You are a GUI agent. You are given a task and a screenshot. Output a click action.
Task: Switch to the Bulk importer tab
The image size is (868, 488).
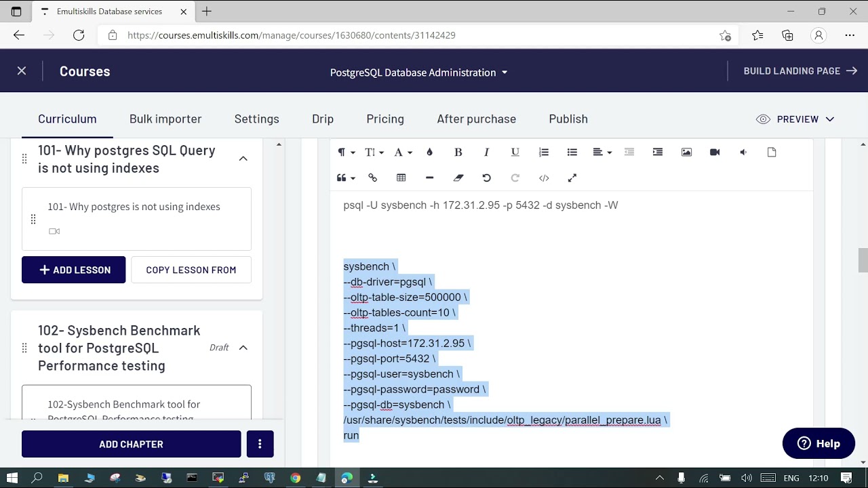[165, 119]
